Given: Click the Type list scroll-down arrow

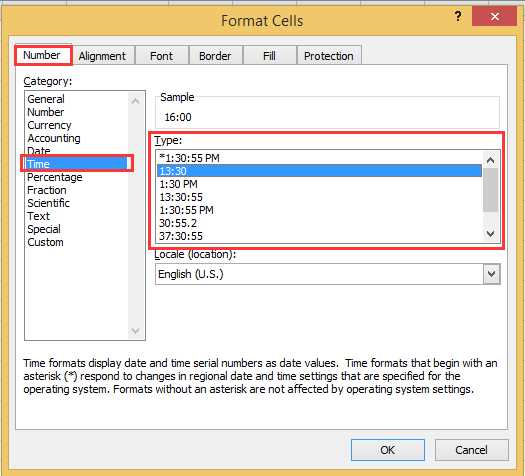Looking at the screenshot, I should click(x=491, y=234).
